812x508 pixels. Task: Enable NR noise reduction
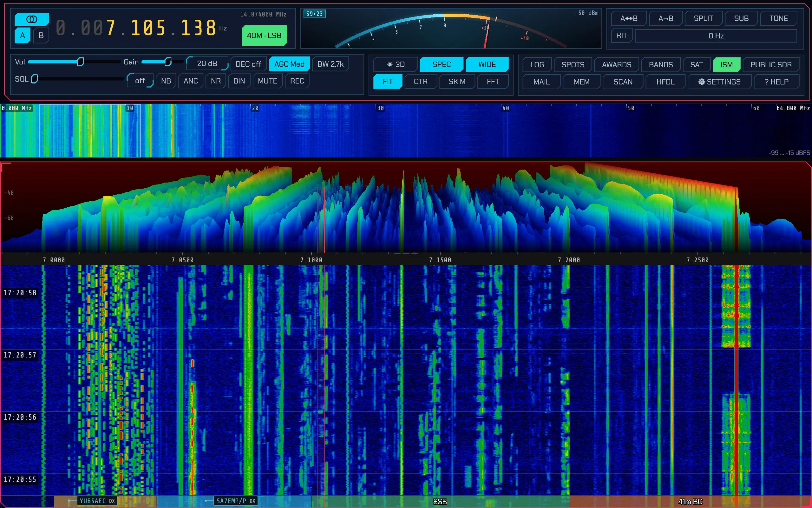point(216,81)
